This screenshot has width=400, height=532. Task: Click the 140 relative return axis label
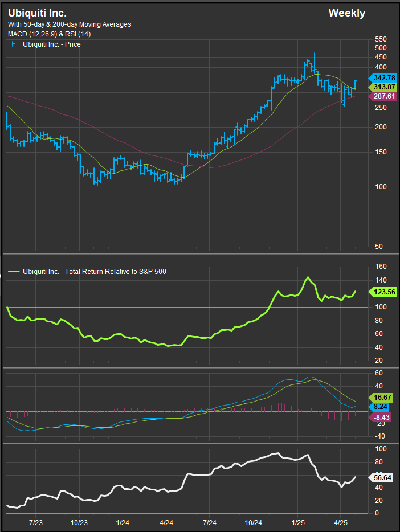pos(381,280)
